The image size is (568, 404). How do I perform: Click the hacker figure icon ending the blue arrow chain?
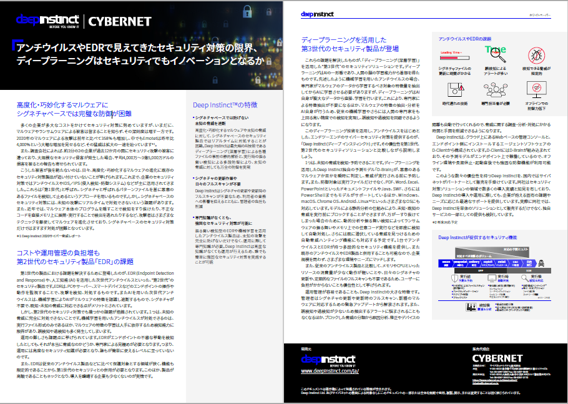(541, 263)
